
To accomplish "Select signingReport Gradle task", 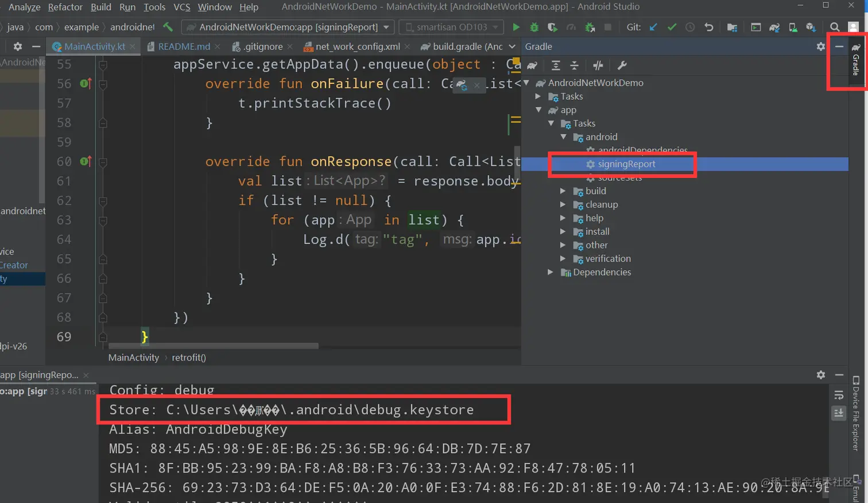I will tap(626, 164).
